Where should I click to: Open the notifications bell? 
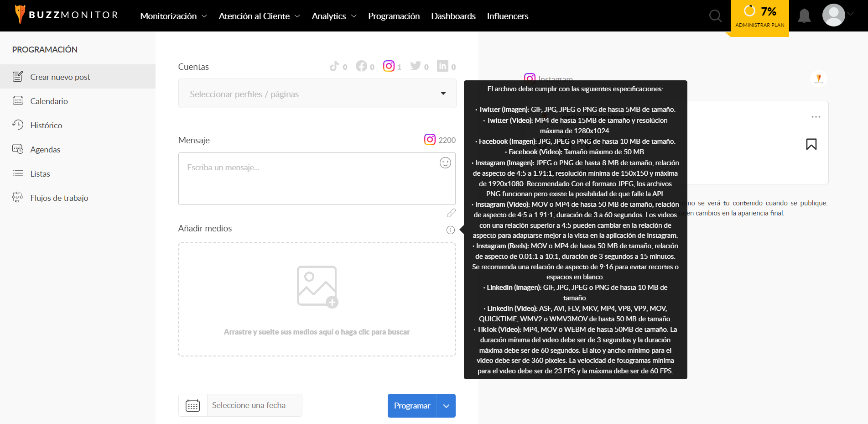[804, 16]
